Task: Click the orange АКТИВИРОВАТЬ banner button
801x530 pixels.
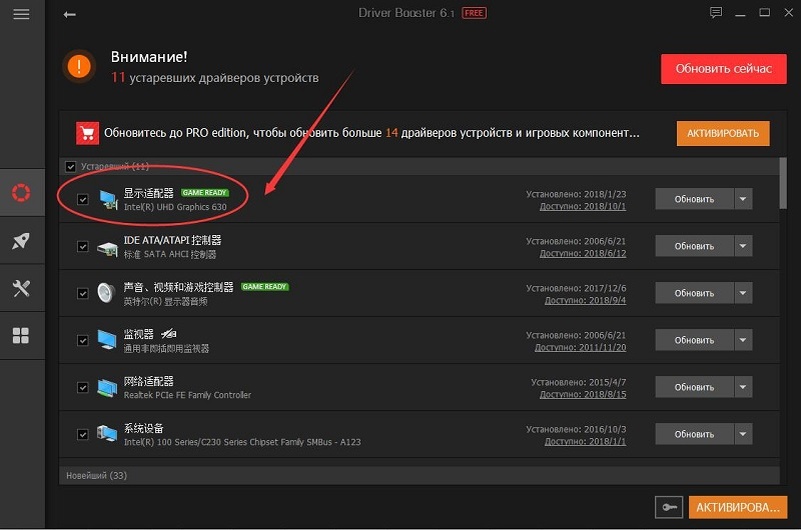Action: point(723,133)
